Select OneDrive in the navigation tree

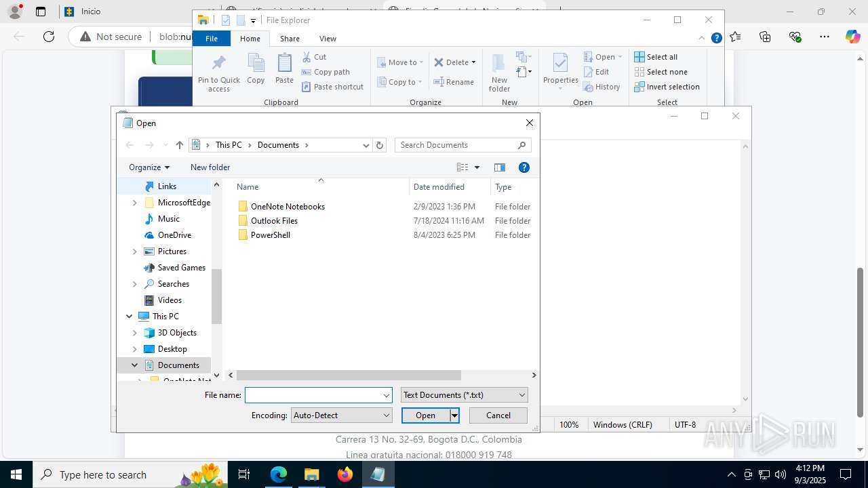click(x=174, y=235)
